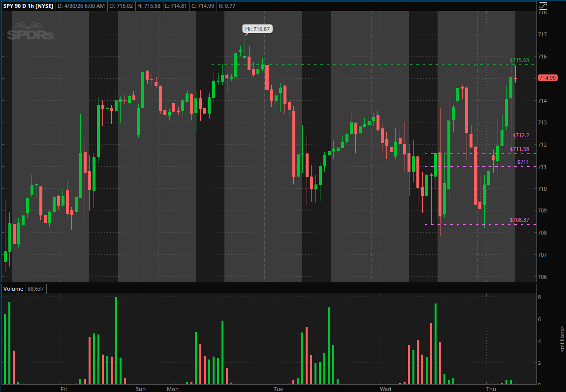The image size is (566, 392).
Task: Click the Hi: 716.87 price bubble
Action: 257,29
